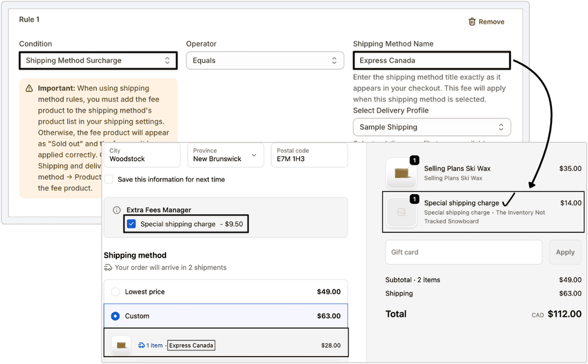Click the Selling Plans Ski Wax product thumbnail
This screenshot has width=588, height=364.
[402, 172]
